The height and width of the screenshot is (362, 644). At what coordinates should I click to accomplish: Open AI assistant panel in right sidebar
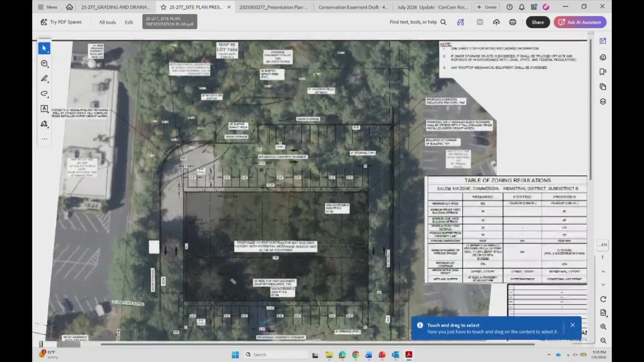pyautogui.click(x=603, y=41)
